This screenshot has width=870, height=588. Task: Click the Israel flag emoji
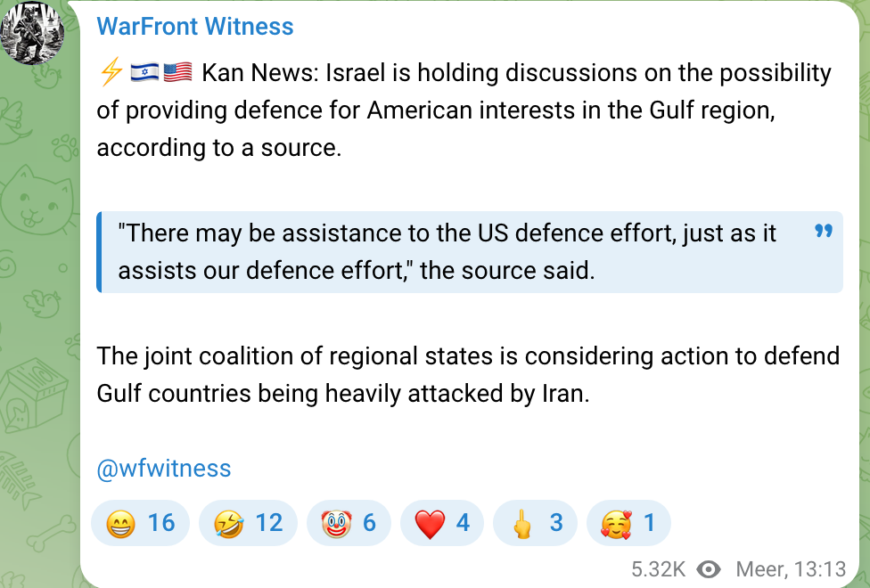[144, 73]
